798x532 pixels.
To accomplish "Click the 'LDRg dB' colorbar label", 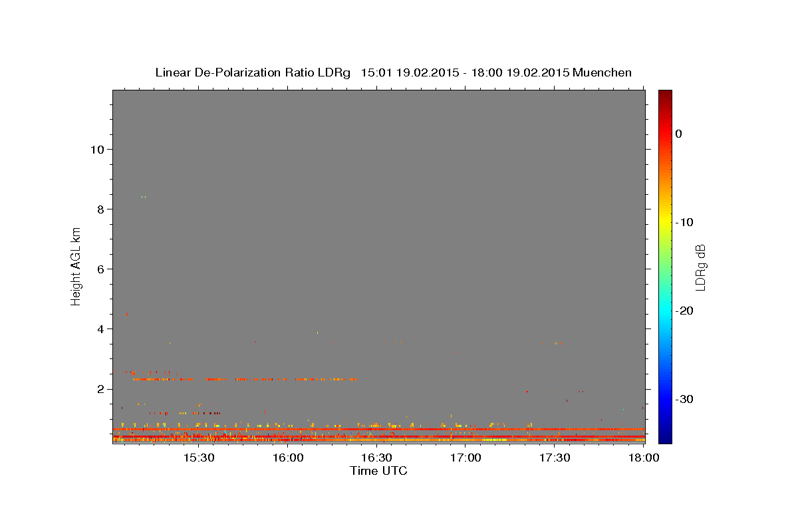I will [x=700, y=267].
